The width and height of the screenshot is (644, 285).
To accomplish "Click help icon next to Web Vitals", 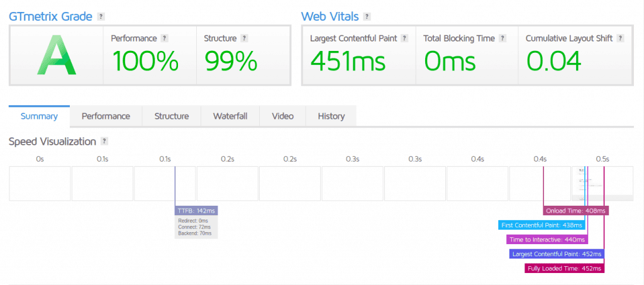I will coord(367,17).
